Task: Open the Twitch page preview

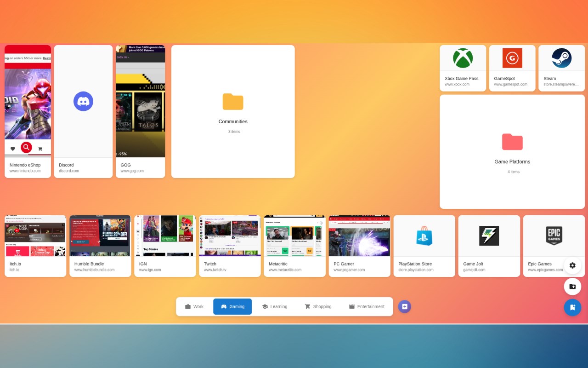Action: [230, 236]
